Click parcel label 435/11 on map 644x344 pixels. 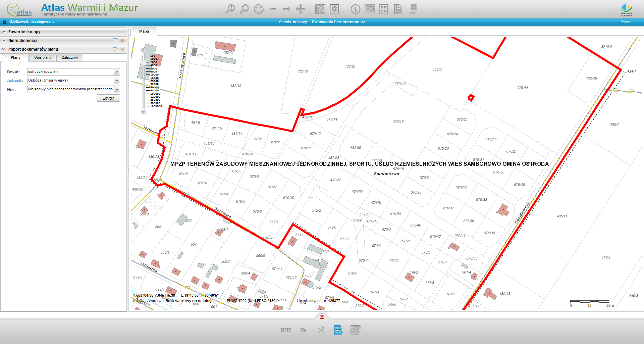tap(562, 216)
